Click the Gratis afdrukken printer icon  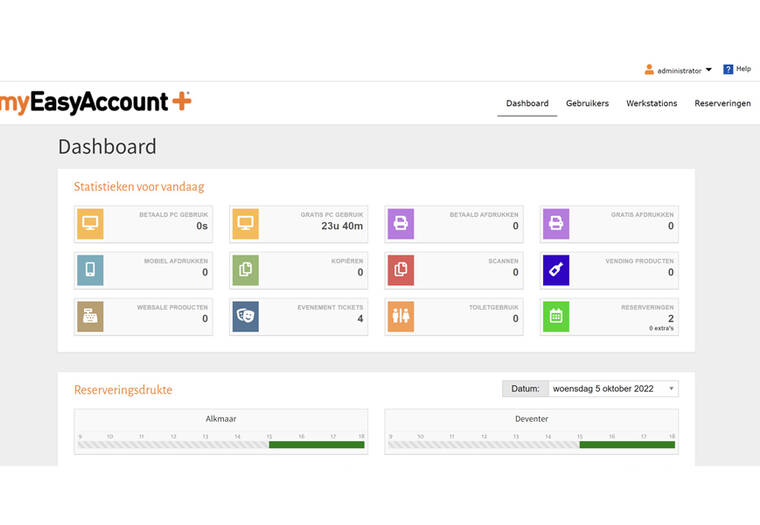point(555,224)
